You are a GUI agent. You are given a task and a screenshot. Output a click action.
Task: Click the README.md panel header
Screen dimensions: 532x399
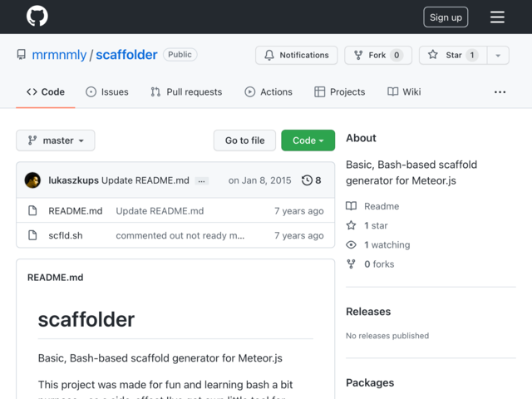click(x=56, y=278)
